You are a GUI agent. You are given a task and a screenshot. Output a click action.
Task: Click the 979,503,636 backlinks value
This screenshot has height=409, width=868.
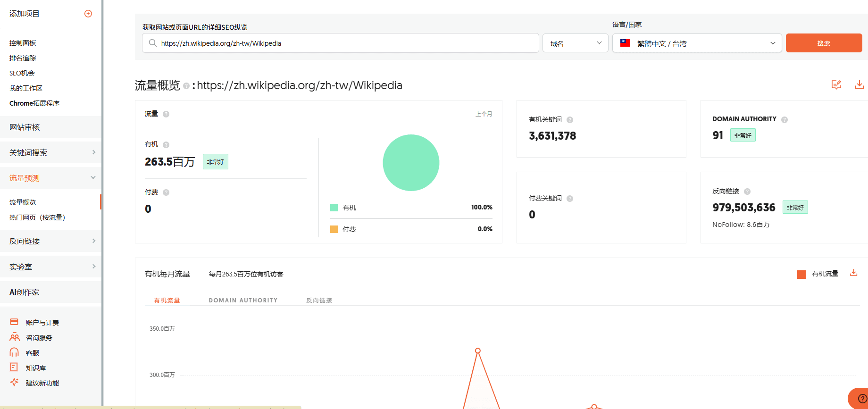coord(744,208)
